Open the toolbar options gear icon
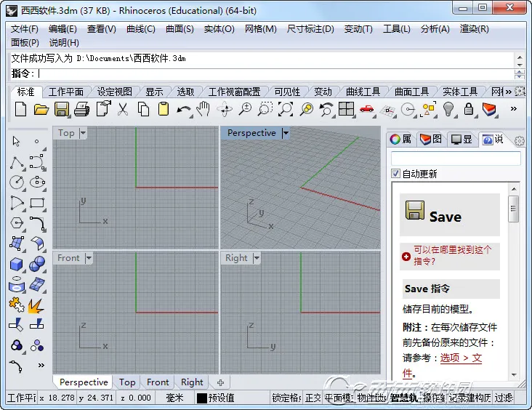The width and height of the screenshot is (532, 410). tap(520, 92)
